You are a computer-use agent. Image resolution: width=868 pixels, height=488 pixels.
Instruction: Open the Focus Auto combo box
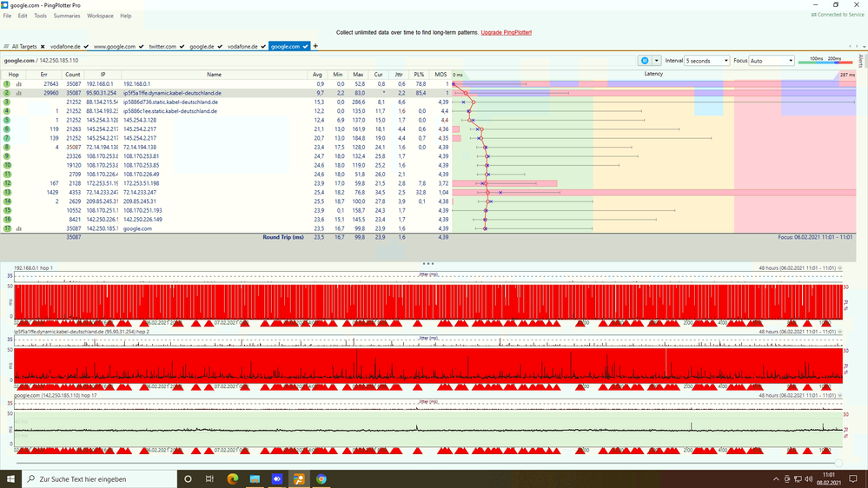(772, 61)
